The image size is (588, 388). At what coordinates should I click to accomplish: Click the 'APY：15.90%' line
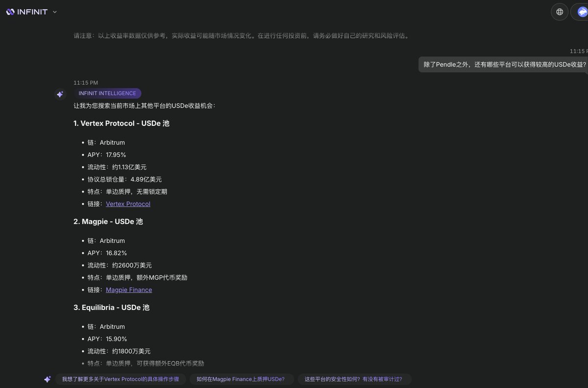click(x=107, y=339)
